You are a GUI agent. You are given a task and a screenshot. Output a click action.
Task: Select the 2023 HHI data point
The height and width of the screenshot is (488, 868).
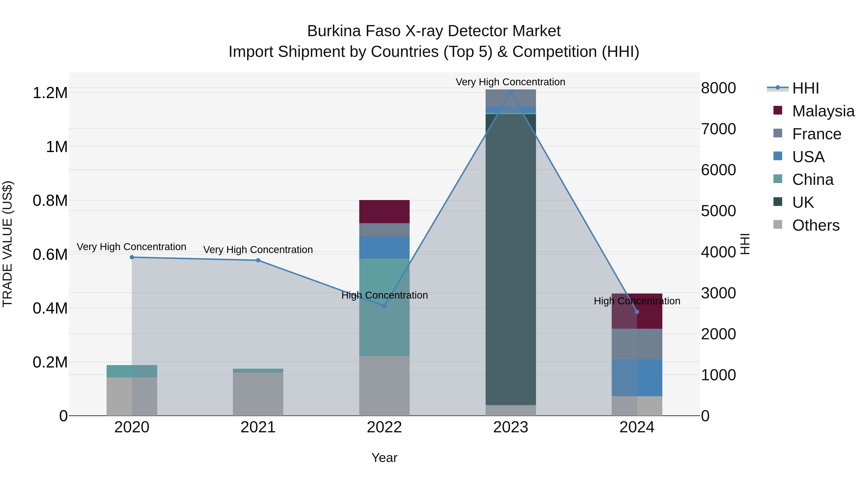pyautogui.click(x=510, y=92)
